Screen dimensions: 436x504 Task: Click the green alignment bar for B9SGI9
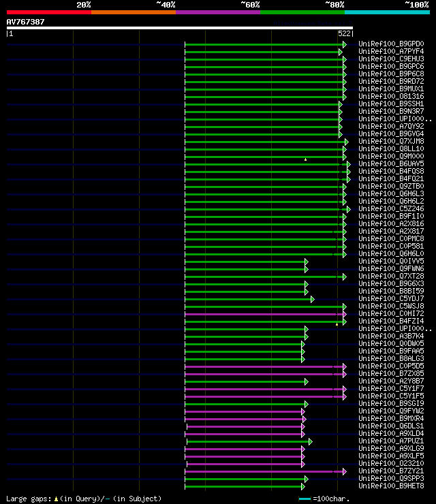point(245,404)
